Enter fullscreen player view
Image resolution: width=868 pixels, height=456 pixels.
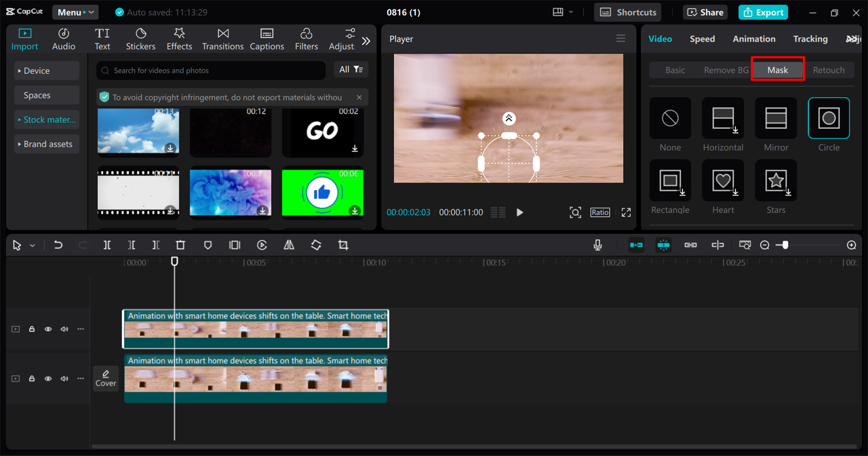pos(626,212)
